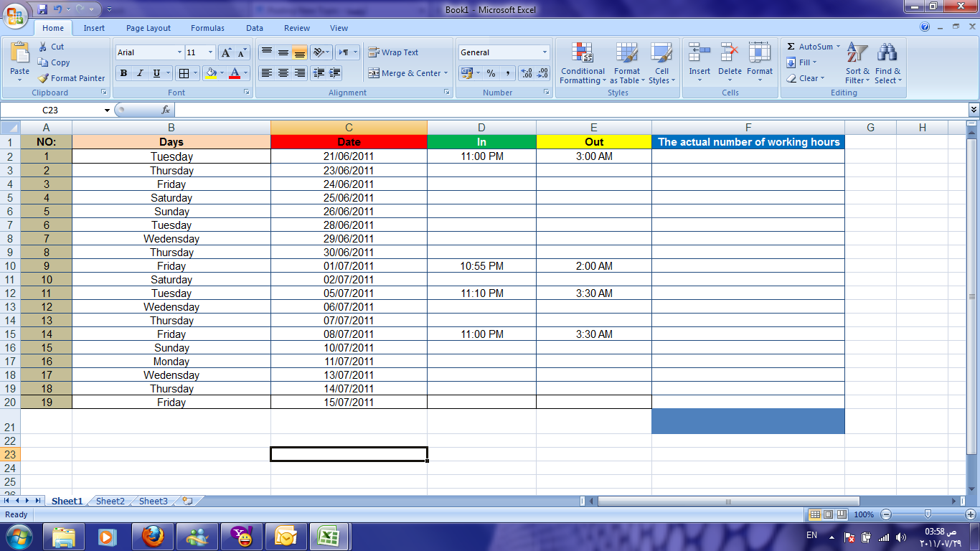The image size is (980, 551).
Task: Switch to Page Layout view in status bar
Action: tap(827, 514)
